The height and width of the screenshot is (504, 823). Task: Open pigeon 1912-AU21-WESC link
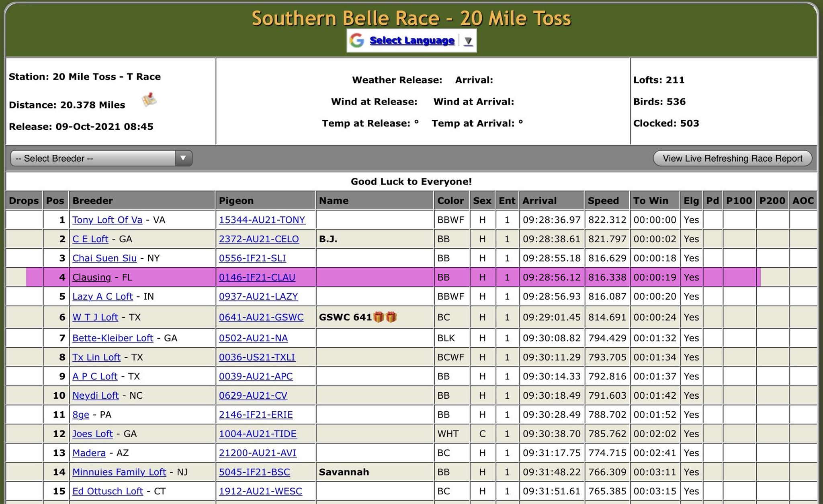coord(260,491)
